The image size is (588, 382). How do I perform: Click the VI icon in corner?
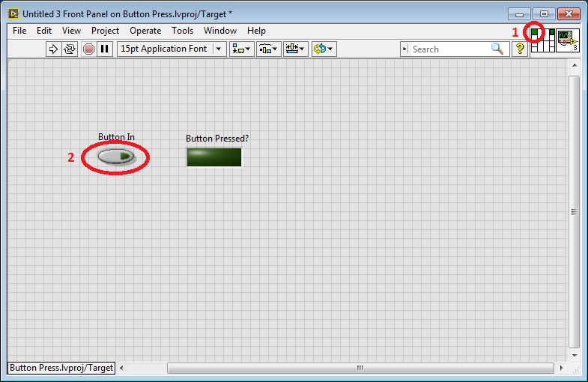click(x=568, y=40)
